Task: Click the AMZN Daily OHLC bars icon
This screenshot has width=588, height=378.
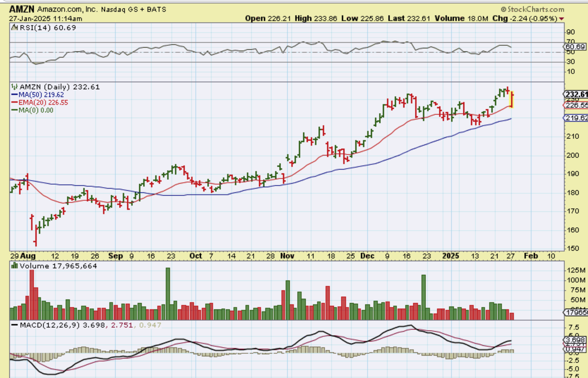Action: (14, 87)
